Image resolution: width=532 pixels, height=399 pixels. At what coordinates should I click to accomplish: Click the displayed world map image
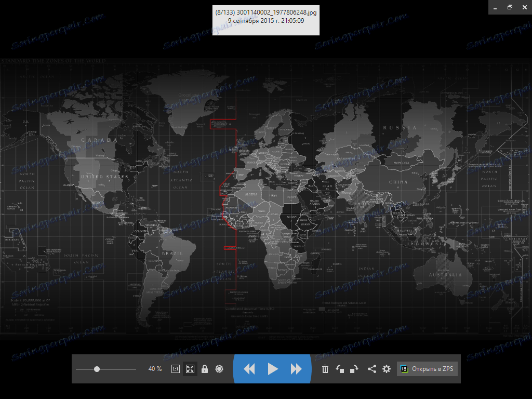point(266,199)
